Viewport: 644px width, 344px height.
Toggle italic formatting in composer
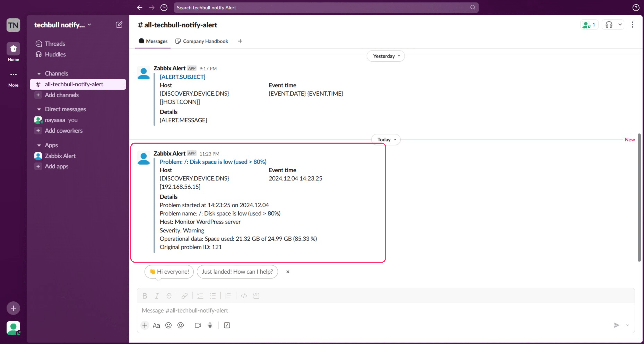(x=157, y=296)
